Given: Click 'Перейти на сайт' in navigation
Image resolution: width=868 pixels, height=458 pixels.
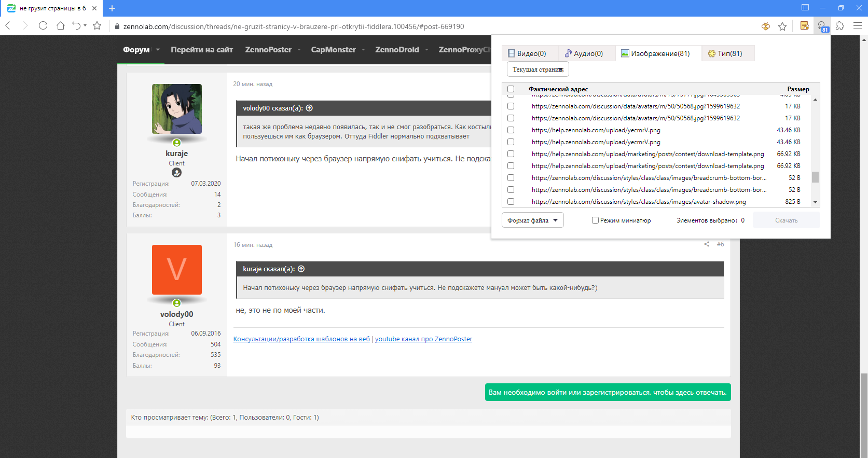Looking at the screenshot, I should tap(202, 50).
